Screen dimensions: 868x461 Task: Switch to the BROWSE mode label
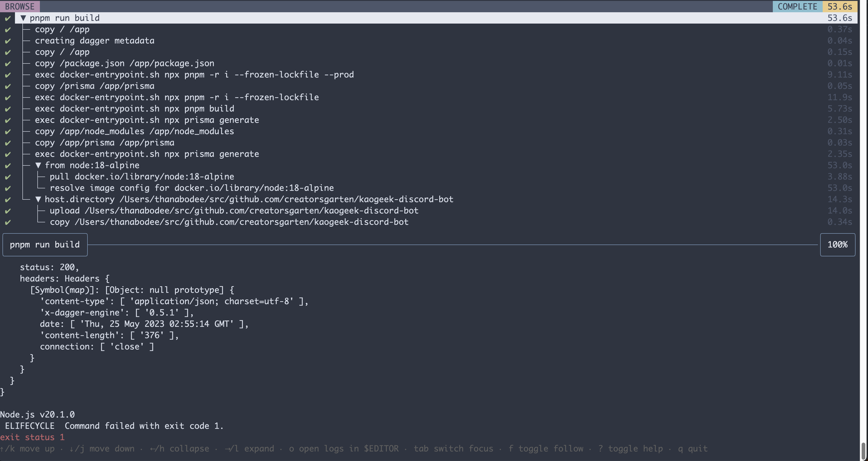click(x=20, y=6)
